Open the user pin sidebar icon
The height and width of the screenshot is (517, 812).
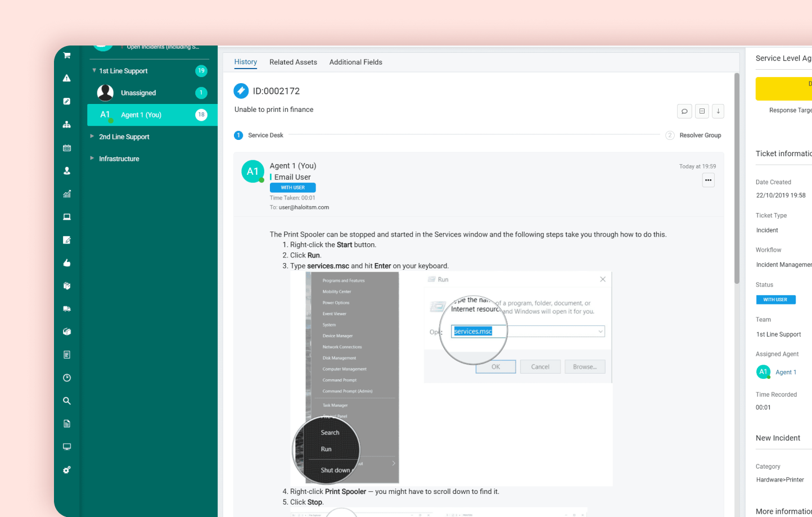click(x=67, y=171)
